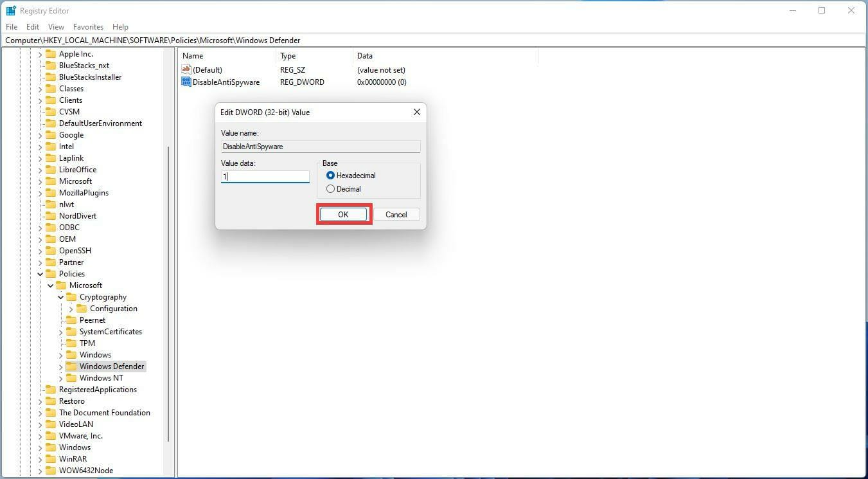Select the WOW6432Node folder icon
Viewport: 868px width, 479px height.
click(51, 471)
